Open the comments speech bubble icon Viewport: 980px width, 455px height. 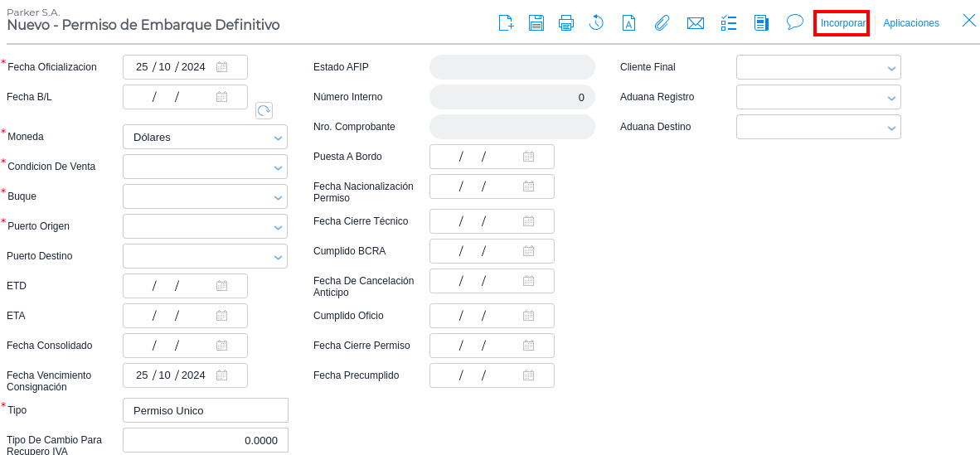(x=795, y=22)
